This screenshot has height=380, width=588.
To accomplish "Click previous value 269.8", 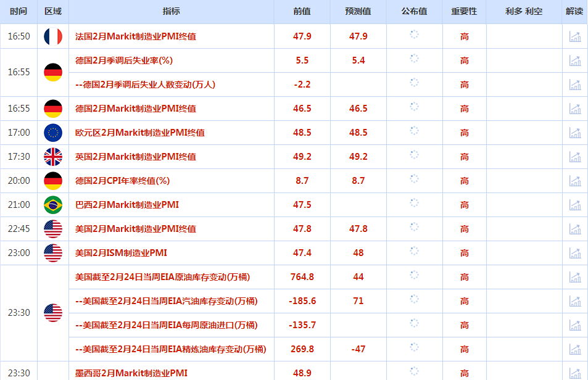I will tap(302, 349).
